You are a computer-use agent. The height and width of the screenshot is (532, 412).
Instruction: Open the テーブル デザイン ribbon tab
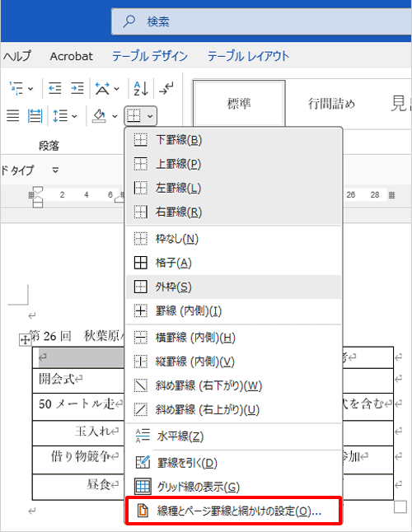[x=150, y=56]
